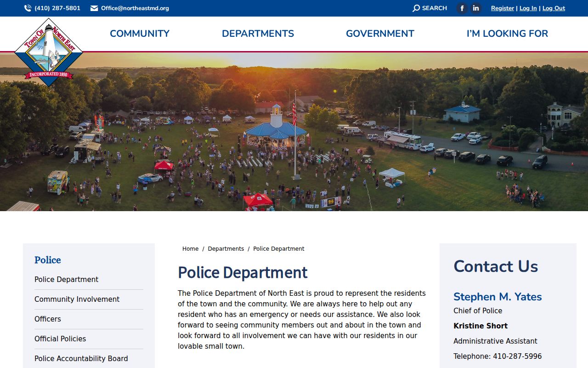Image resolution: width=588 pixels, height=368 pixels.
Task: Click the Town of North East logo
Action: coord(49,52)
